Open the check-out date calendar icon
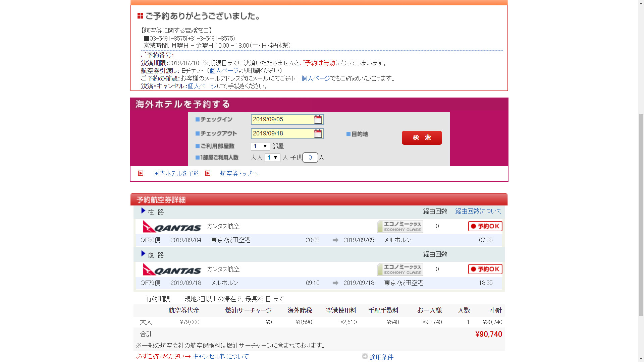 click(x=318, y=133)
